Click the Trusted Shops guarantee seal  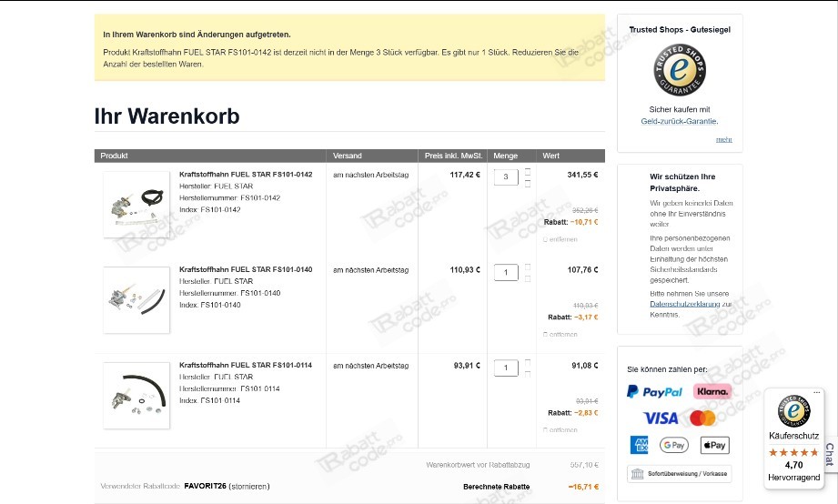tap(680, 70)
